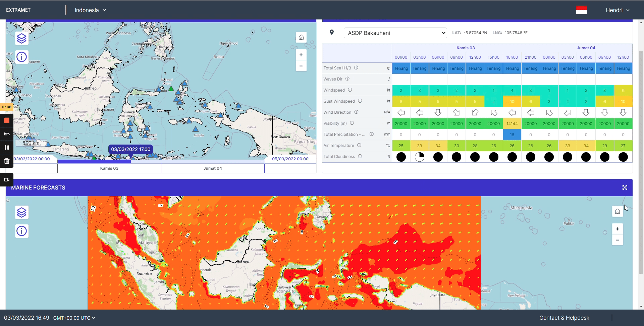Click the 18 precipitation cell for 18h00
The height and width of the screenshot is (326, 644).
512,134
